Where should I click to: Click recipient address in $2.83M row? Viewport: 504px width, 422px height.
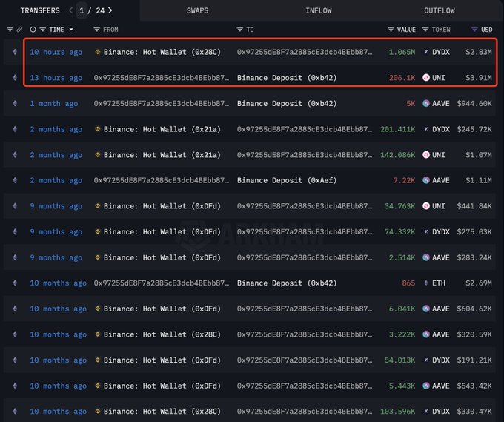coord(305,52)
